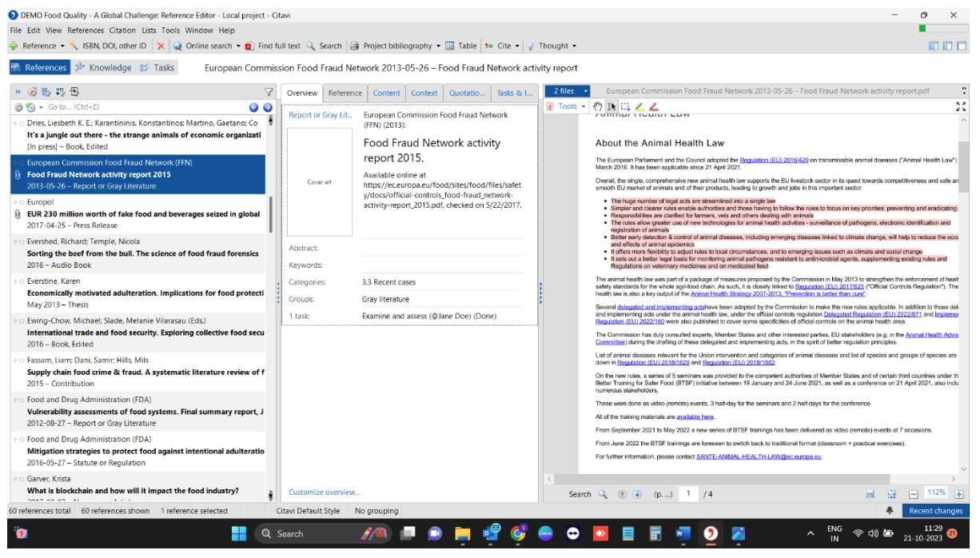This screenshot has width=980, height=558.
Task: Delete reference with red X toolbar icon
Action: pyautogui.click(x=161, y=46)
